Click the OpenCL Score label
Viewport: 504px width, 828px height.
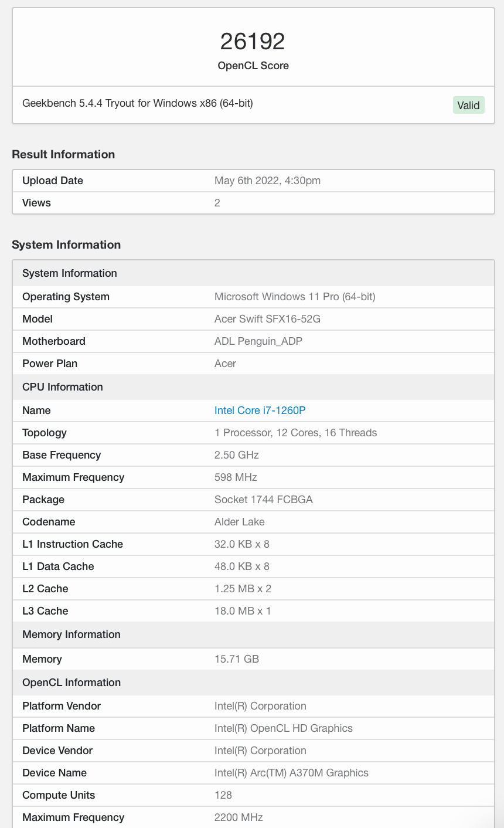click(x=253, y=66)
